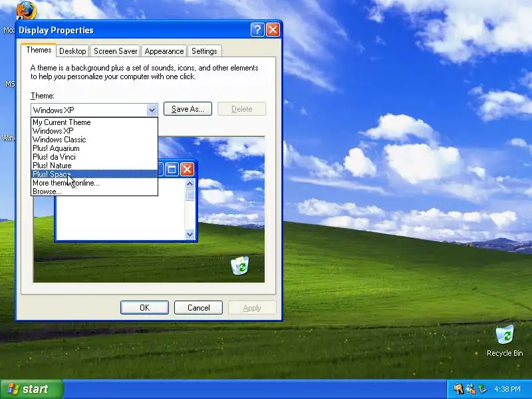Click the greyed-out Apply button
Viewport: 532px width, 399px height.
point(252,308)
